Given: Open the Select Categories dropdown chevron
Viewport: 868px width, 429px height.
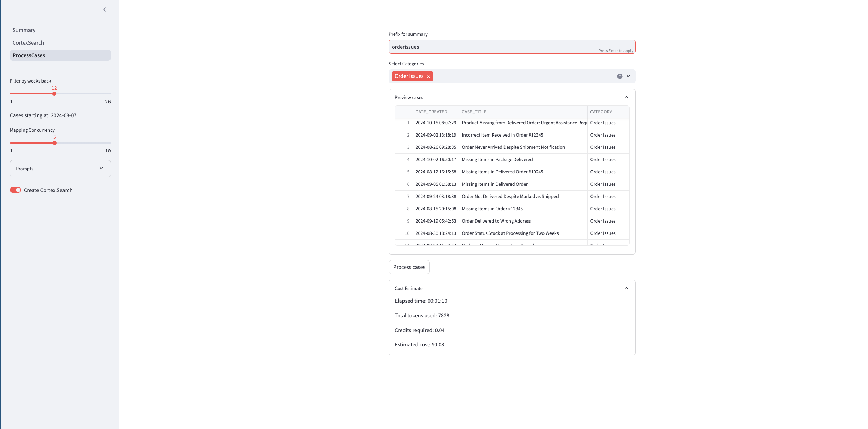Looking at the screenshot, I should click(x=628, y=76).
